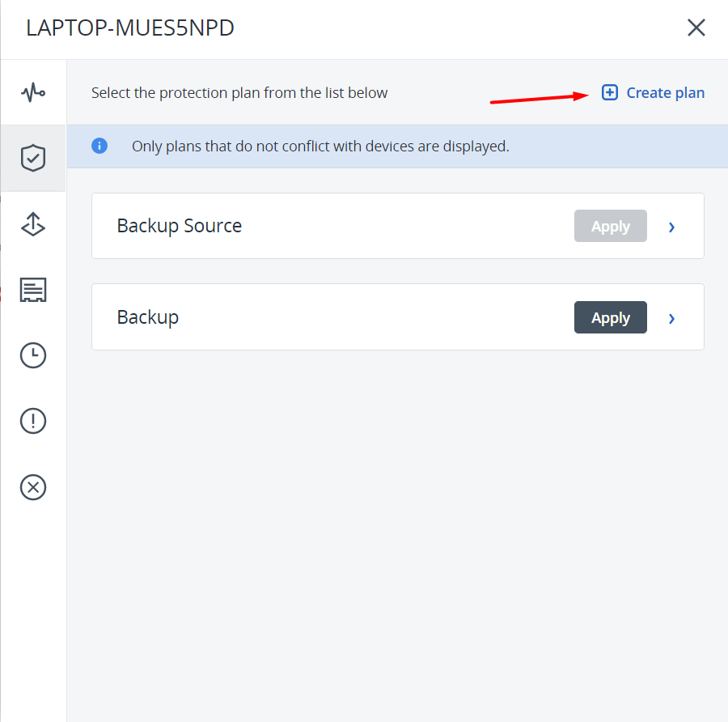Apply the Backup plan
The height and width of the screenshot is (722, 728).
(x=610, y=318)
